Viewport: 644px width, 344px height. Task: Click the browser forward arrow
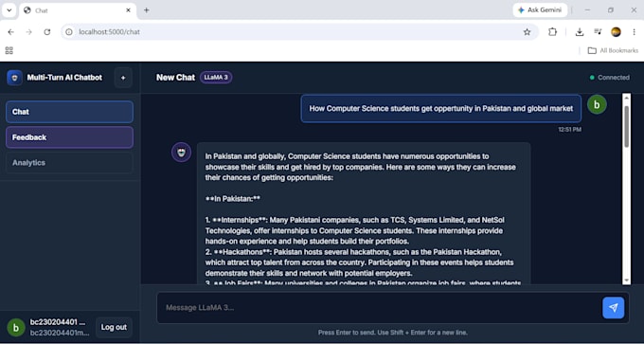[x=28, y=32]
